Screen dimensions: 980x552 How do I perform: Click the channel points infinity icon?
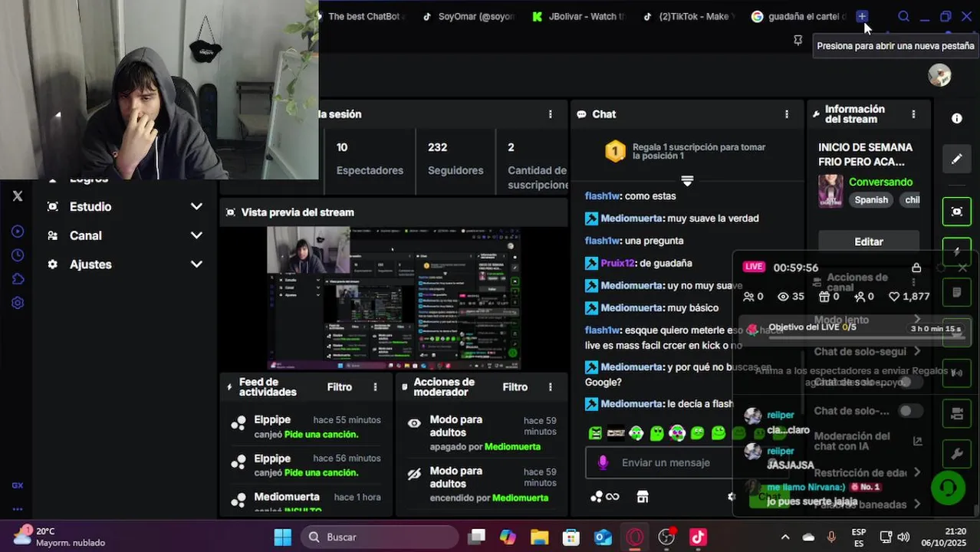click(604, 497)
